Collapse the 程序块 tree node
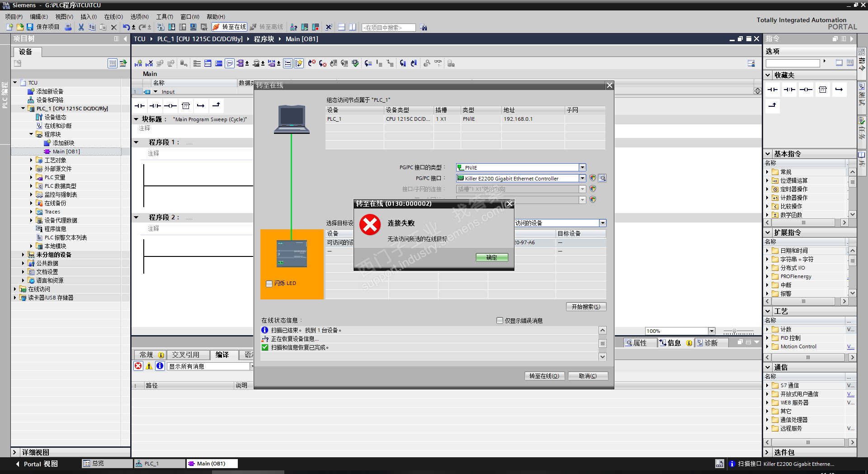This screenshot has height=474, width=868. coord(31,134)
